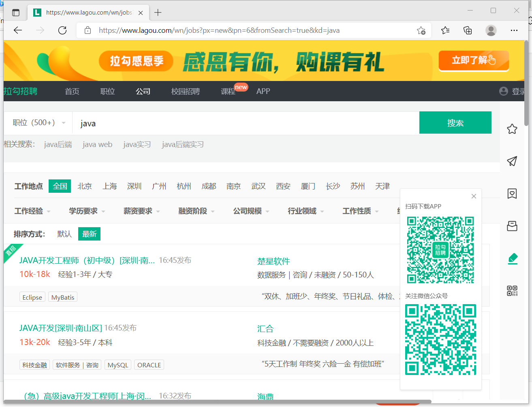Click the sidebar green eraser feedback icon
Viewport: 532px width, 407px height.
tap(513, 258)
